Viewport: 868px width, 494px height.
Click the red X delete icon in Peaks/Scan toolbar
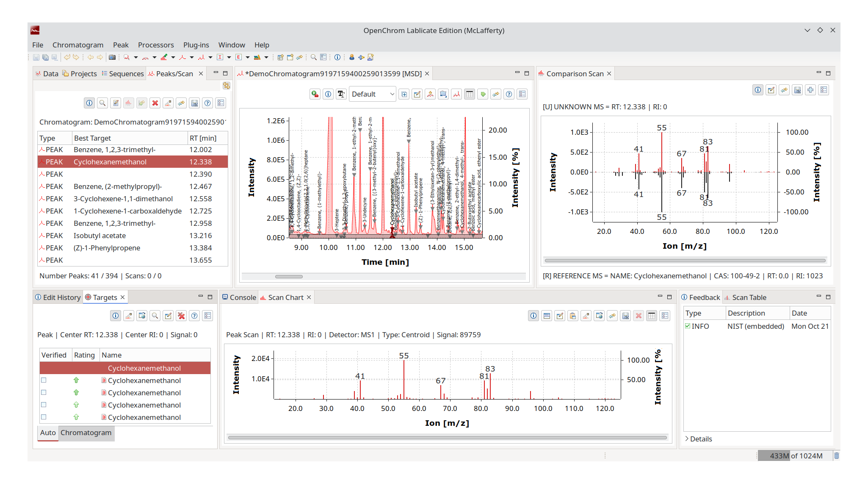[155, 103]
